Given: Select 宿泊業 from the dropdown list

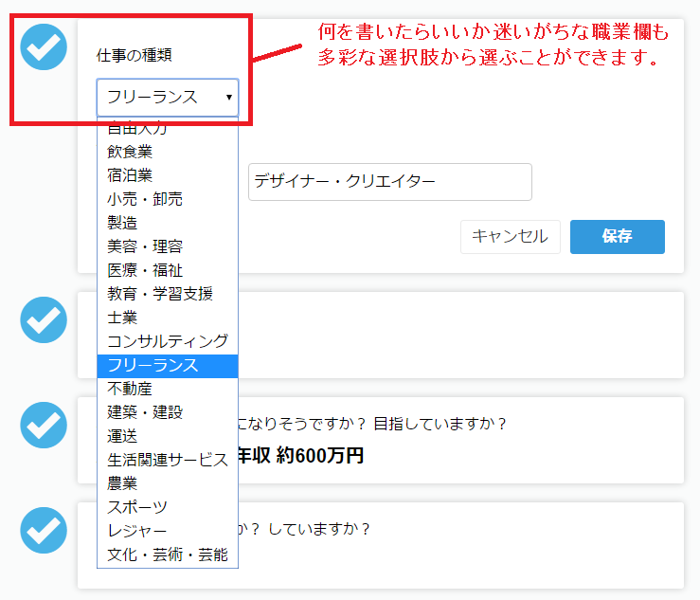Looking at the screenshot, I should click(x=130, y=175).
